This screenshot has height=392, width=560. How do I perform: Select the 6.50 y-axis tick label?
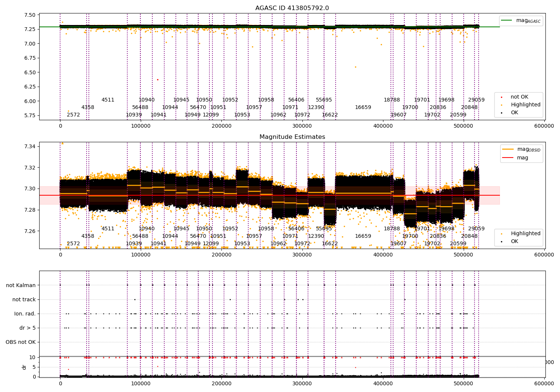(x=29, y=72)
